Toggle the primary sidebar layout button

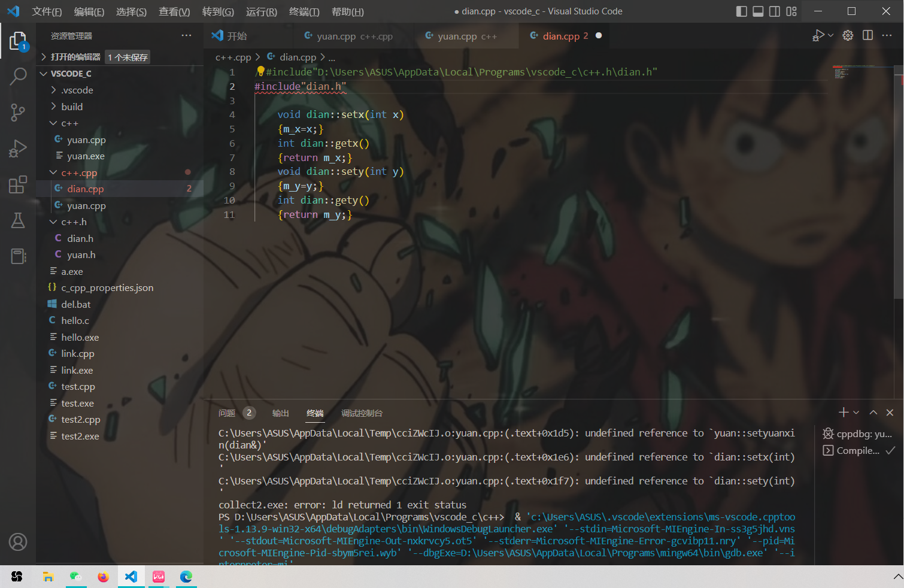741,11
